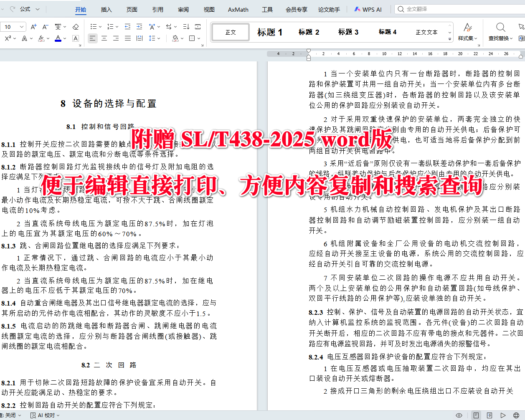Insert a numbered list

110,27
